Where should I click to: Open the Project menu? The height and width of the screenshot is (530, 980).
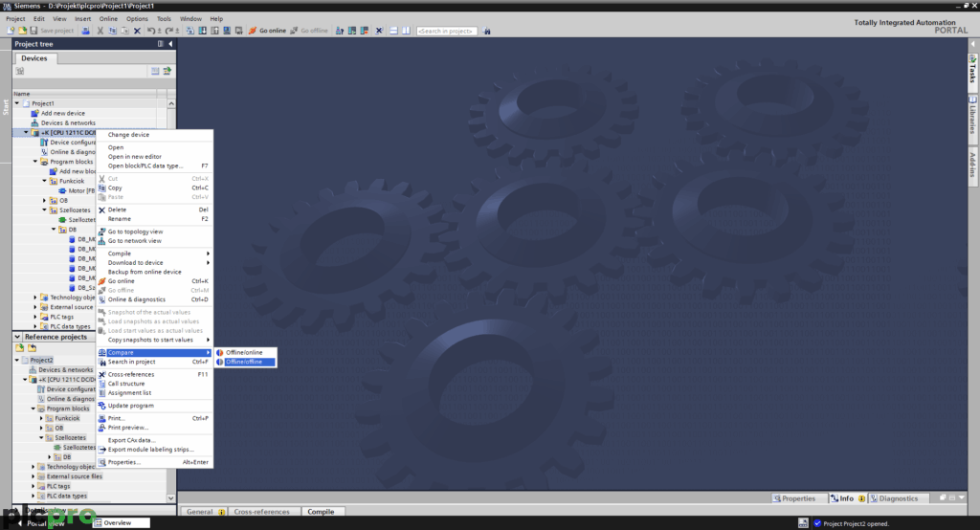point(15,19)
